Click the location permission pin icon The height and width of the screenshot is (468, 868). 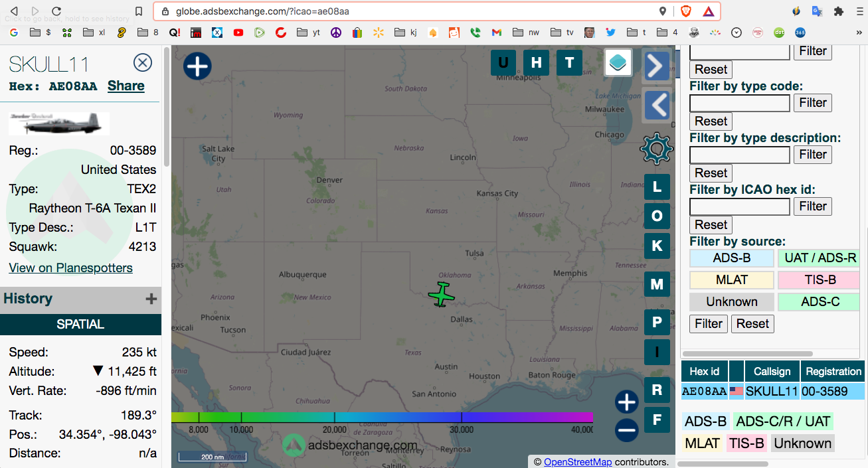pos(662,11)
